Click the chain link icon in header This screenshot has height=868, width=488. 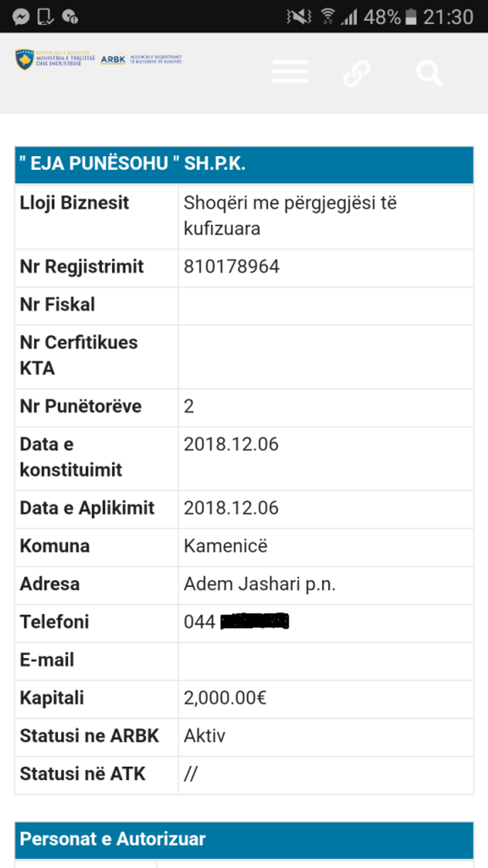pyautogui.click(x=357, y=73)
